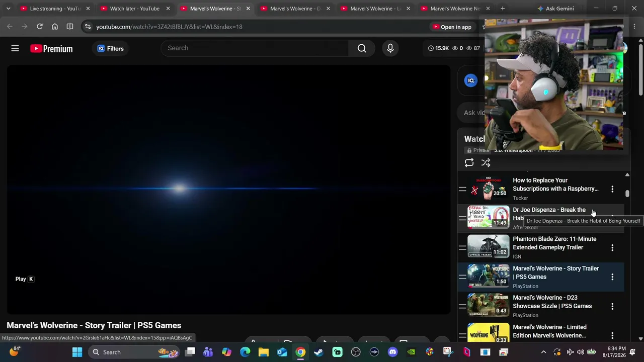This screenshot has width=644, height=362.
Task: Close the Watch later tab
Action: click(168, 9)
